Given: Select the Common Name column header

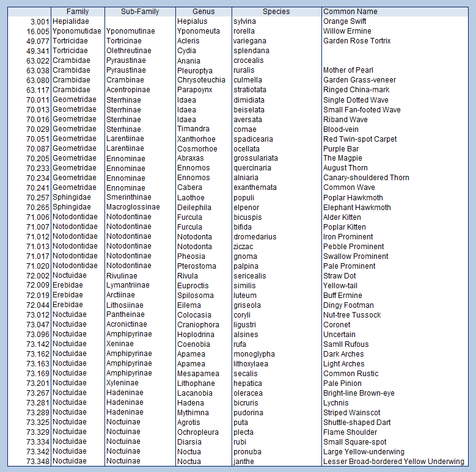Looking at the screenshot, I should (x=350, y=12).
